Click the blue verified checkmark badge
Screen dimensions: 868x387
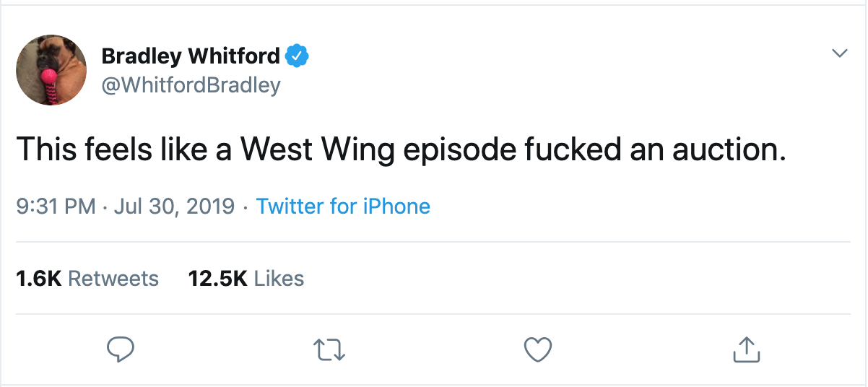tap(298, 55)
